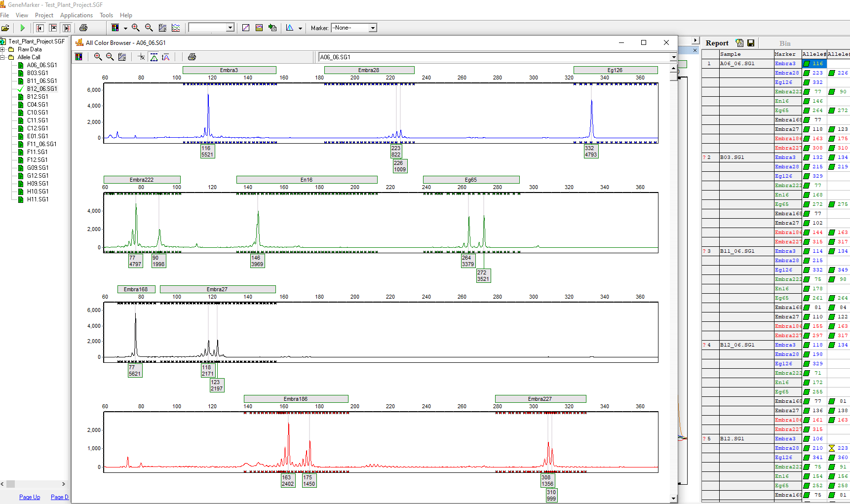Open the sample selector dropdown for A06_06.SG1

pyautogui.click(x=673, y=57)
